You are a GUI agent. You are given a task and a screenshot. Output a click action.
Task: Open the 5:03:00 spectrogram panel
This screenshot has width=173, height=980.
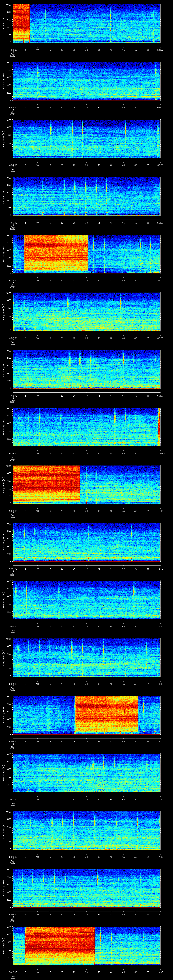tap(86, 657)
